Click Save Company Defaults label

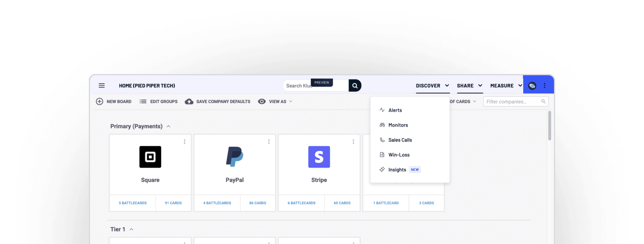pos(223,102)
